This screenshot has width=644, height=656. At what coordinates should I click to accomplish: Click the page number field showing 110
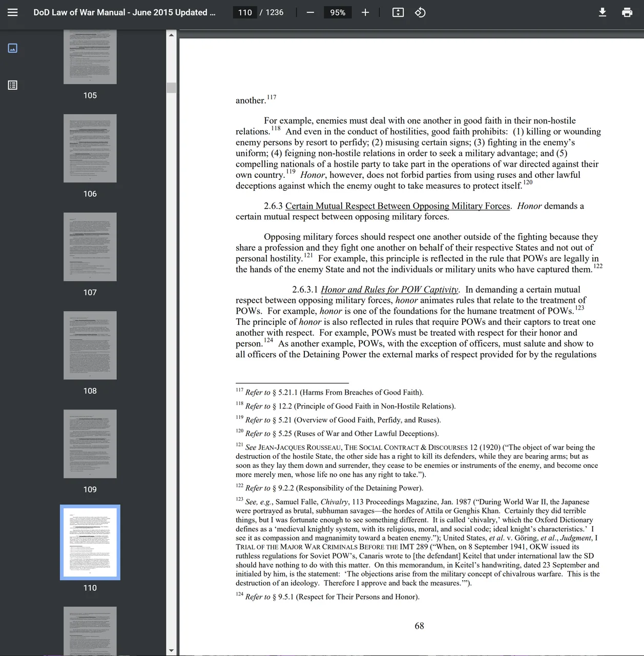point(245,12)
